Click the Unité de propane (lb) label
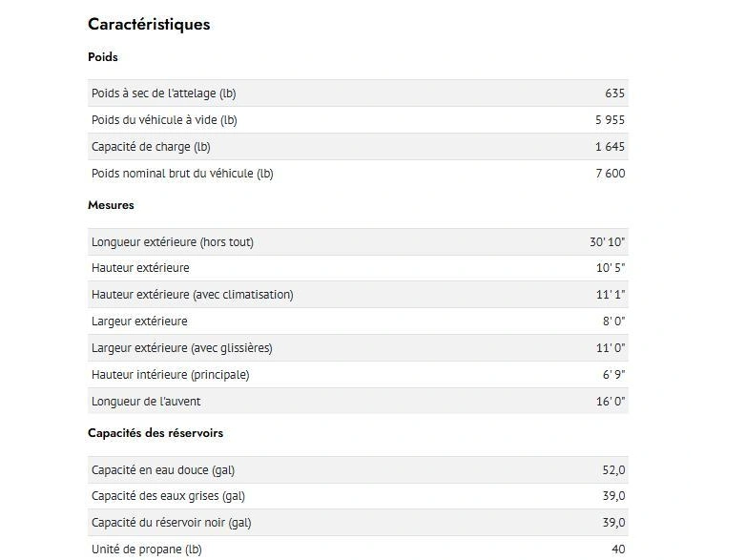This screenshot has height=560, width=746. [147, 550]
